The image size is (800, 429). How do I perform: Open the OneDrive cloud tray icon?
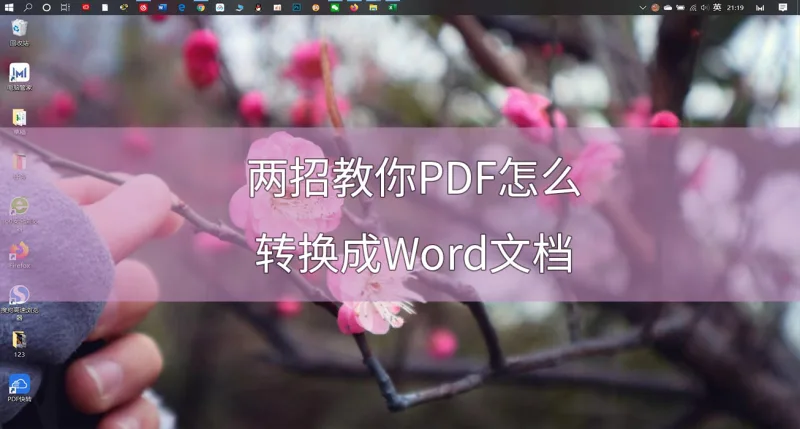tap(668, 8)
